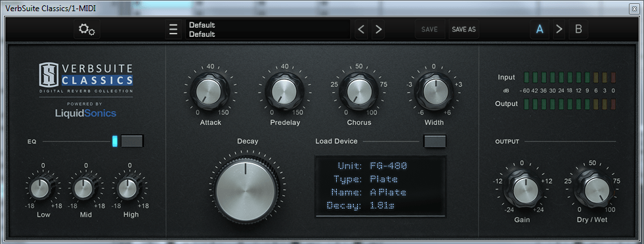Screen dimensions: 644x244
Task: Click the VerbSuite Classics logo
Action: coord(86,78)
